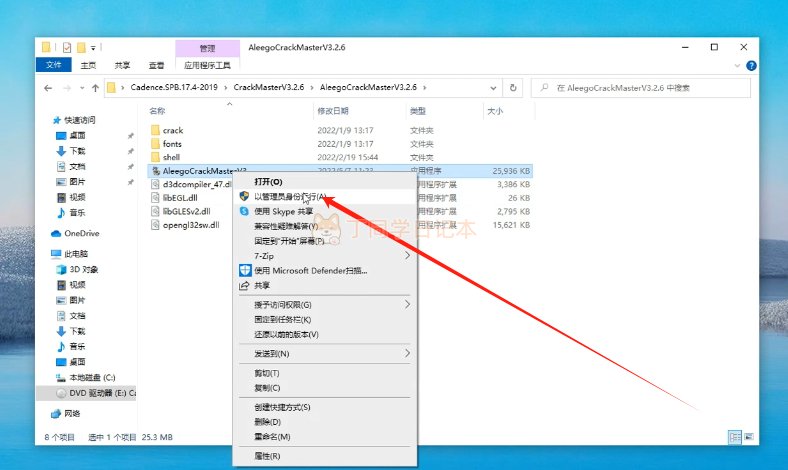
Task: Choose 使用 Skype 共享 menu entry
Action: [325, 212]
